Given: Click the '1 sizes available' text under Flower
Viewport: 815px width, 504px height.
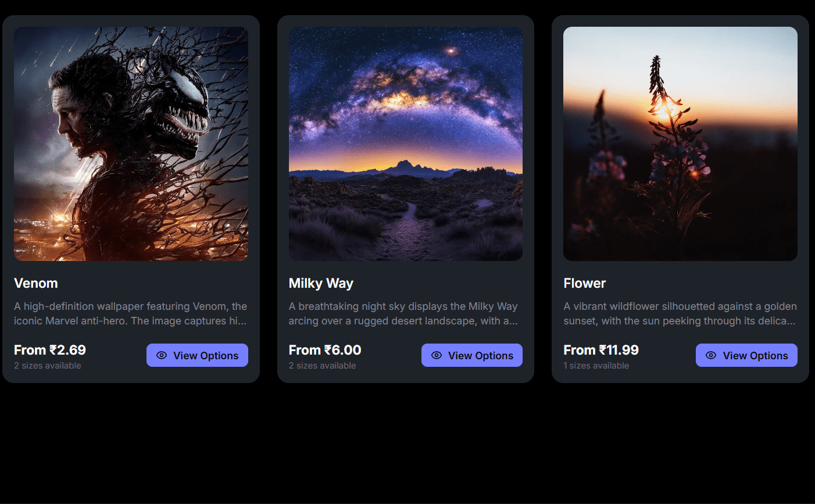Looking at the screenshot, I should pyautogui.click(x=596, y=366).
